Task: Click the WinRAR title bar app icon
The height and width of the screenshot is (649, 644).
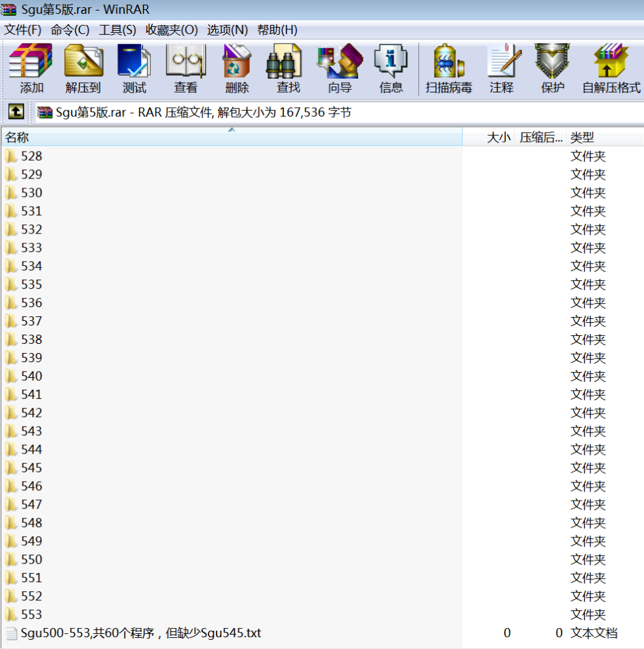Action: pos(9,9)
